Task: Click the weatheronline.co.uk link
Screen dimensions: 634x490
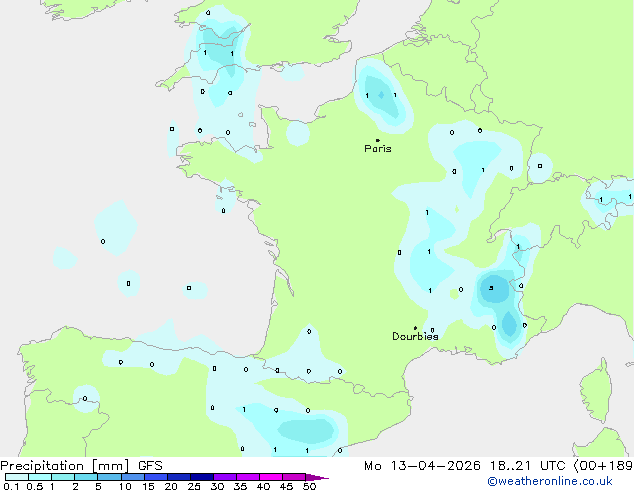Action: point(550,481)
